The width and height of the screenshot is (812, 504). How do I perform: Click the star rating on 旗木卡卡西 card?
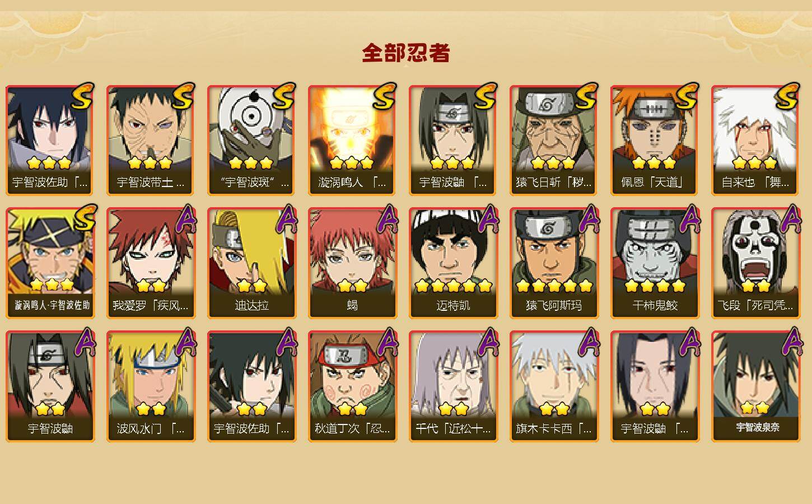click(x=554, y=409)
